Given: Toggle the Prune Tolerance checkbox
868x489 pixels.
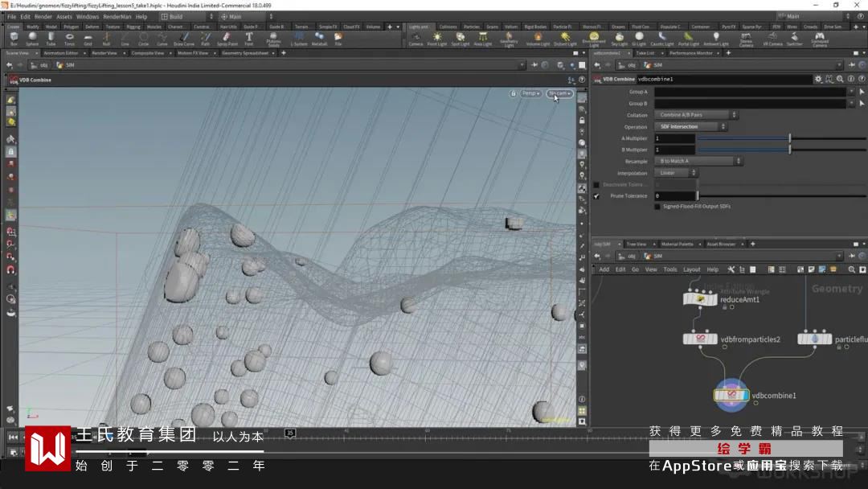Looking at the screenshot, I should [596, 196].
